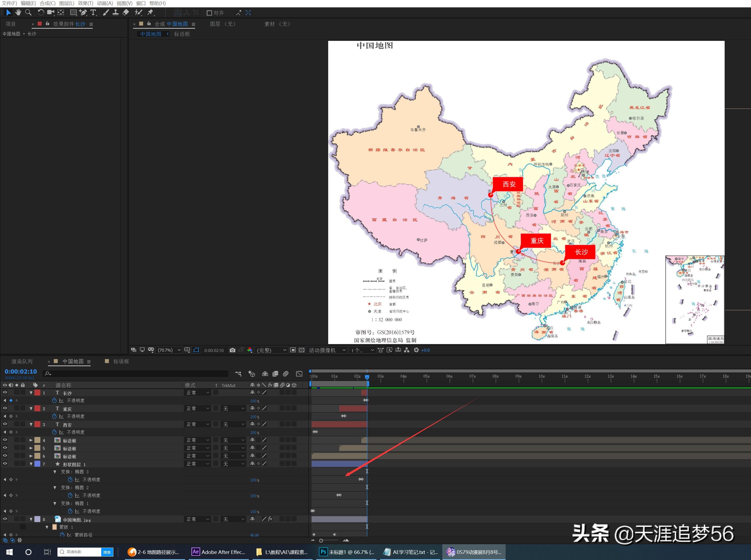Expand layer 4 标语框 properties
The image size is (751, 560).
click(x=31, y=440)
